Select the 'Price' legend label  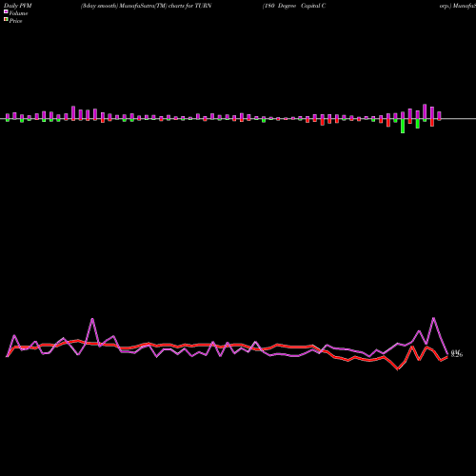pos(15,21)
